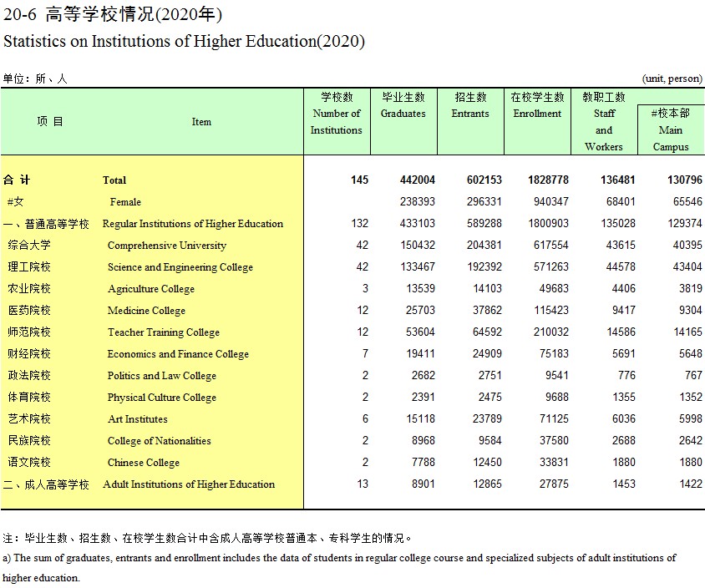Click science and engineering staff 44578
705x588 pixels.
pyautogui.click(x=621, y=266)
